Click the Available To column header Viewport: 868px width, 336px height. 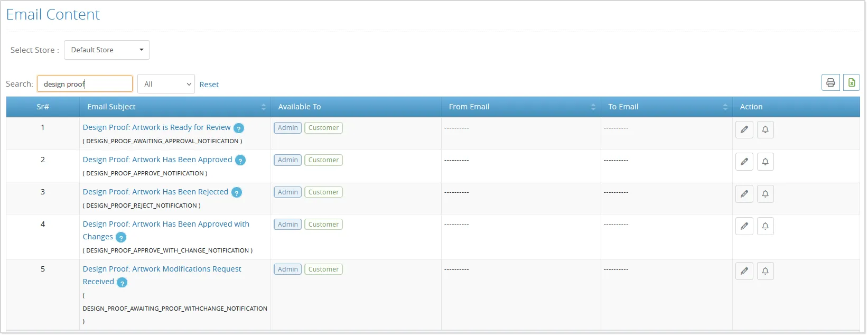tap(356, 107)
